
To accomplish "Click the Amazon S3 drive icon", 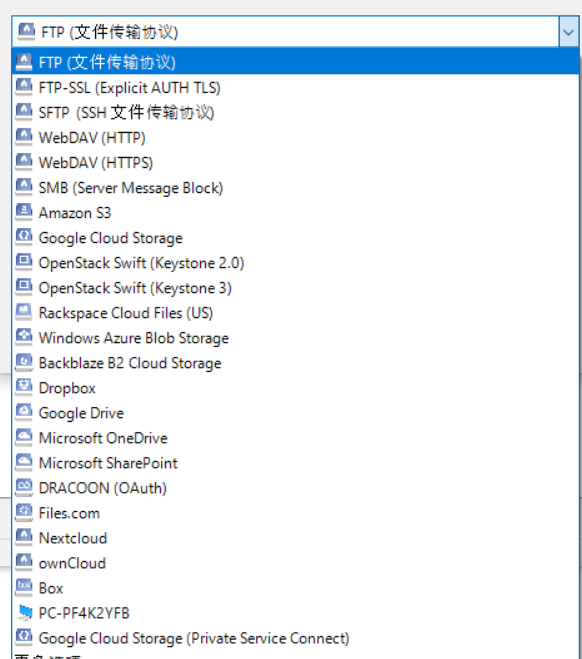I will pyautogui.click(x=24, y=212).
